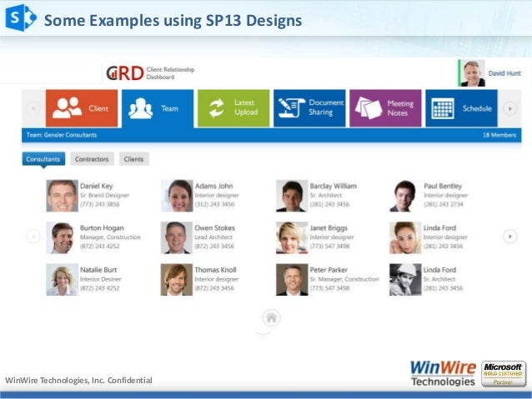This screenshot has height=399, width=532.
Task: Click the name Adams John
Action: click(213, 186)
